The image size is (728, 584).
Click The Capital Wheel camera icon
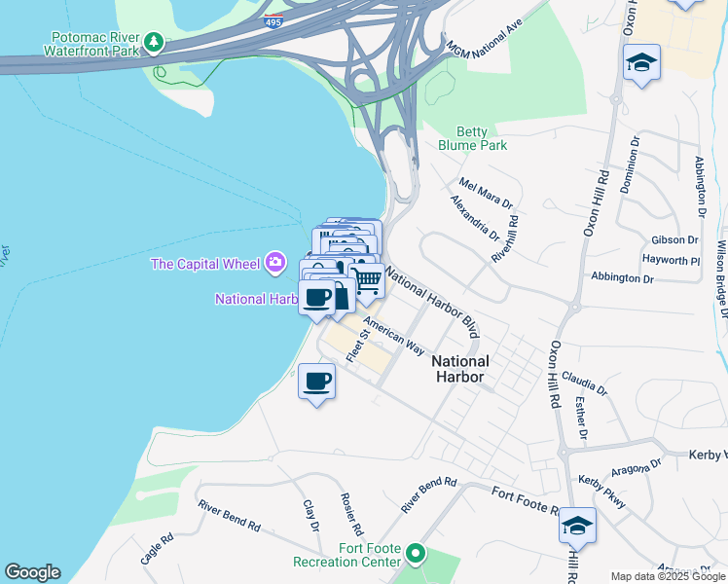click(x=275, y=262)
